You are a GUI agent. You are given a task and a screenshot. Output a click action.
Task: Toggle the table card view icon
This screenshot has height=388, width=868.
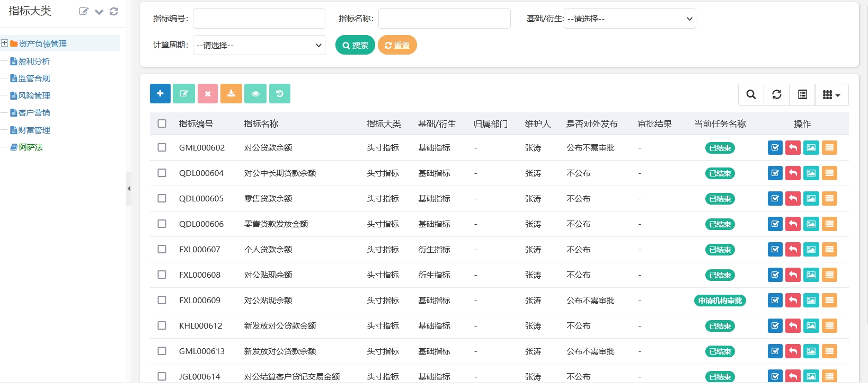pyautogui.click(x=802, y=95)
